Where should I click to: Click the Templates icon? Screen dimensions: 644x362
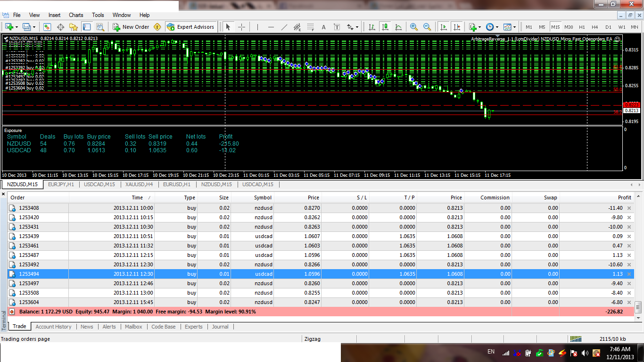pyautogui.click(x=507, y=27)
